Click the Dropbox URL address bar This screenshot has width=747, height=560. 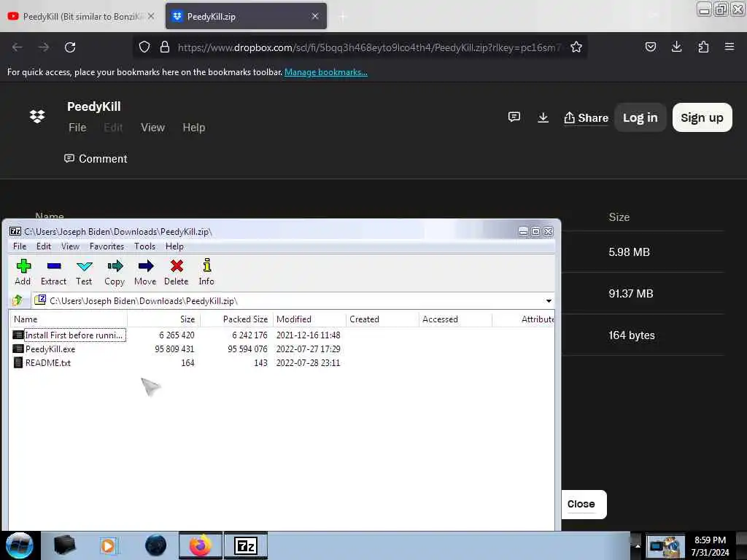(369, 47)
